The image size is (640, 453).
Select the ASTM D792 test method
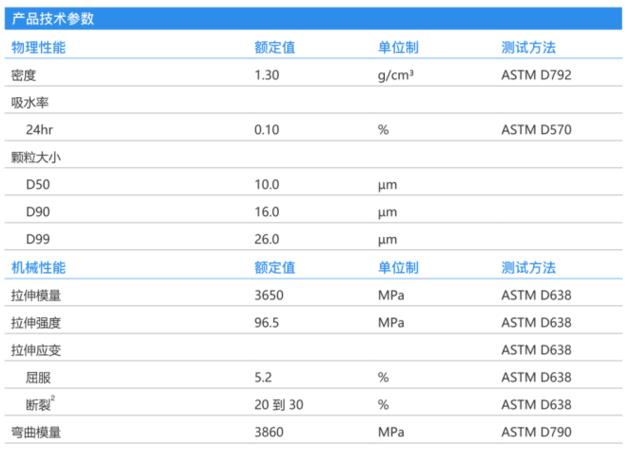point(536,75)
